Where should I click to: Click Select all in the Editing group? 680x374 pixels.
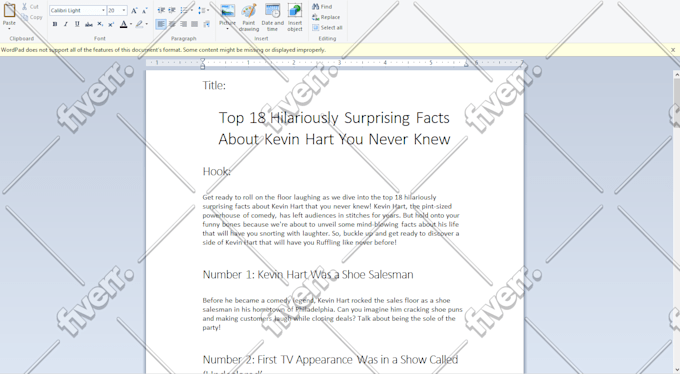[327, 27]
